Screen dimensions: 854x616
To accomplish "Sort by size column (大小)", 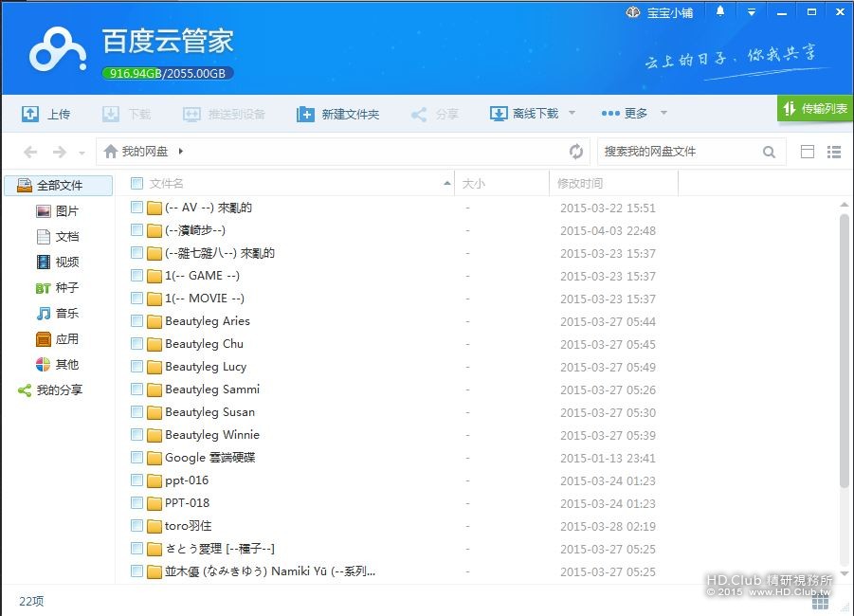I will tap(473, 184).
